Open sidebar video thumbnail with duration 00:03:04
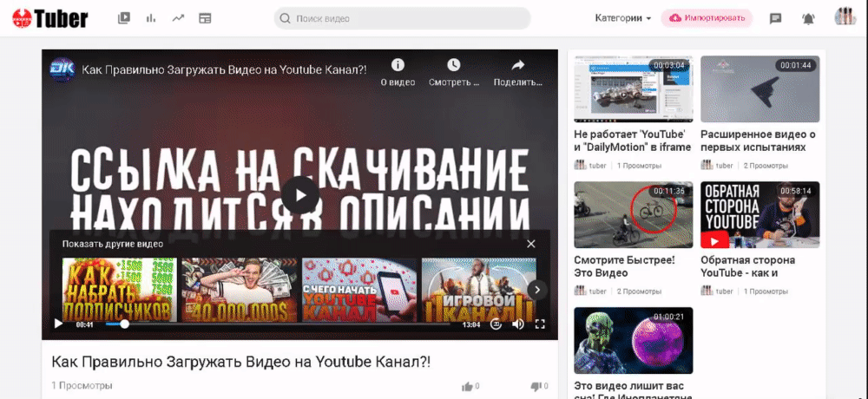The width and height of the screenshot is (868, 399). click(x=634, y=89)
